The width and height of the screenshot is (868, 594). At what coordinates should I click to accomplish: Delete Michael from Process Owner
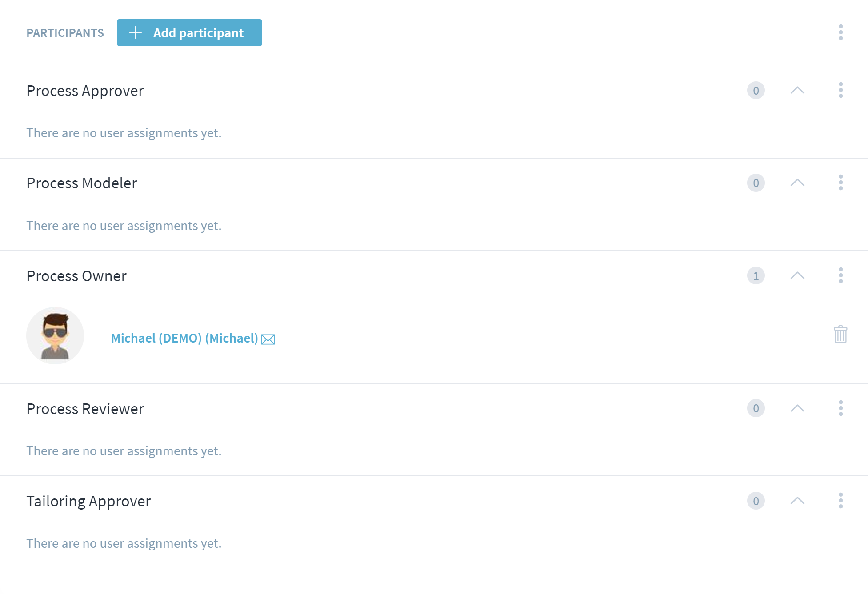point(840,335)
